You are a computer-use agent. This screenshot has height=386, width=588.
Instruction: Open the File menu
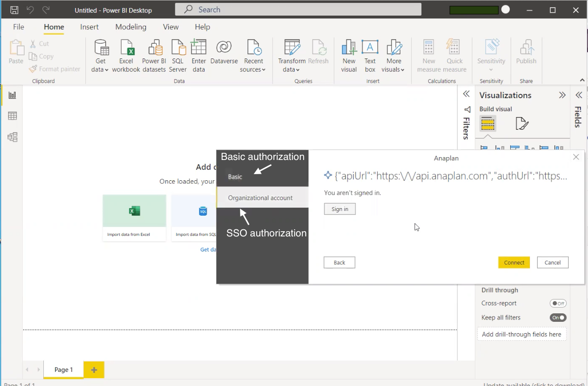tap(18, 27)
